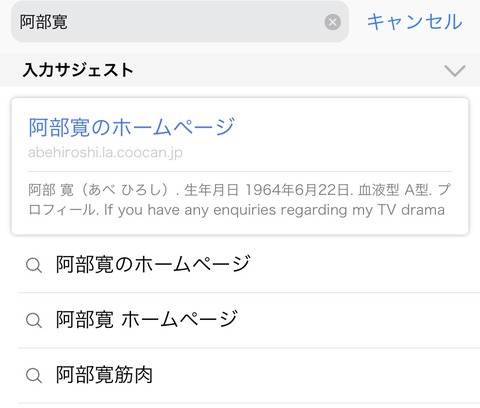
Task: Clear the search field with the X icon
Action: pos(332,22)
